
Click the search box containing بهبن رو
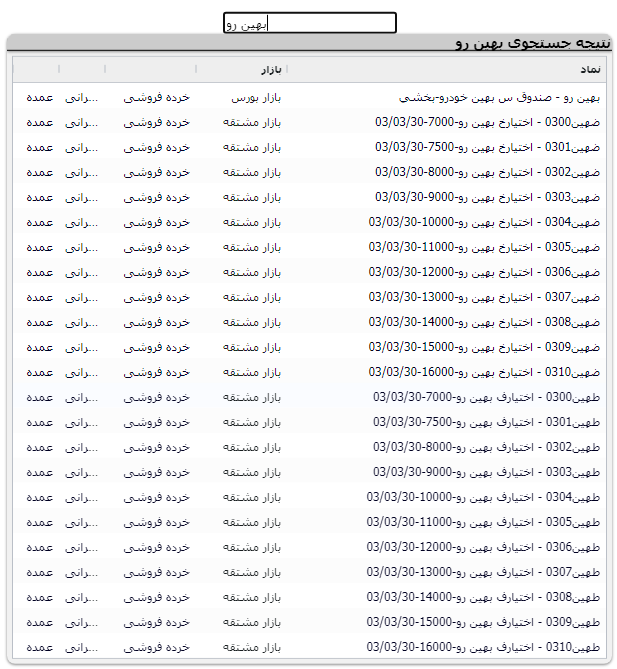pyautogui.click(x=310, y=23)
